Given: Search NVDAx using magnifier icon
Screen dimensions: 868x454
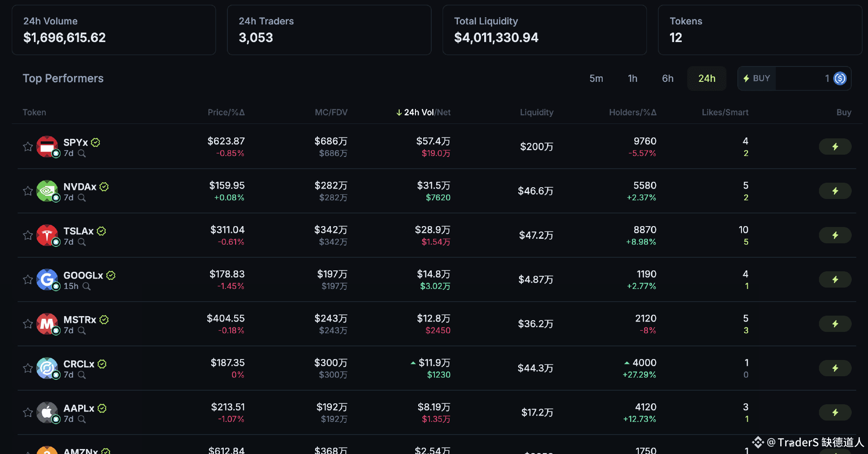Looking at the screenshot, I should [82, 198].
